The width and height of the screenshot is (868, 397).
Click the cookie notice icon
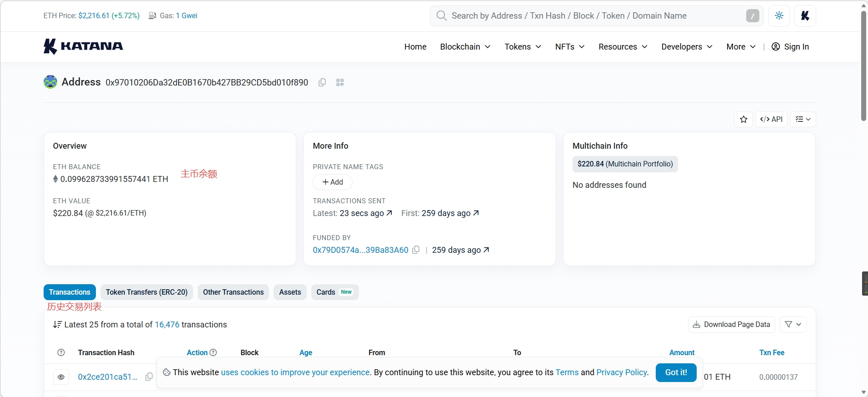point(167,372)
